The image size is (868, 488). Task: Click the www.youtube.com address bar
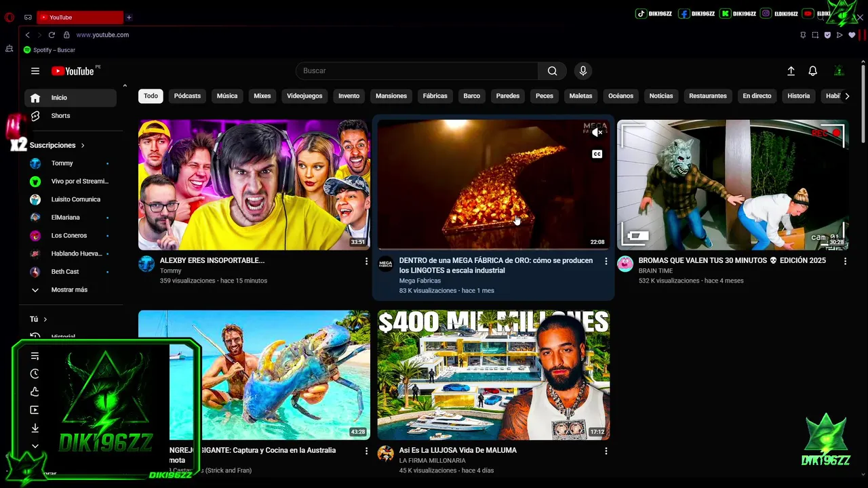point(102,35)
